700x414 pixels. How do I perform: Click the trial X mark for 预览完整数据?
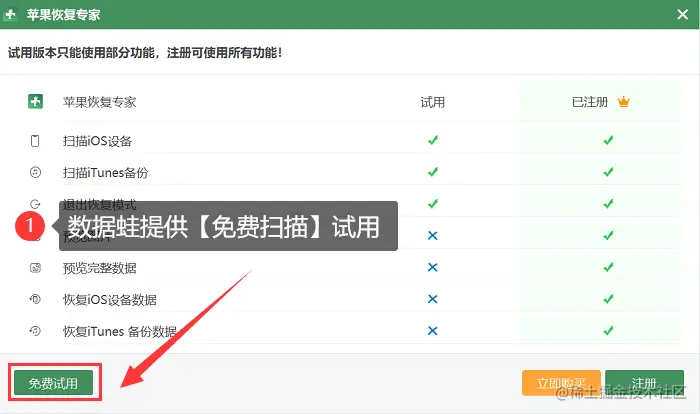(x=433, y=267)
